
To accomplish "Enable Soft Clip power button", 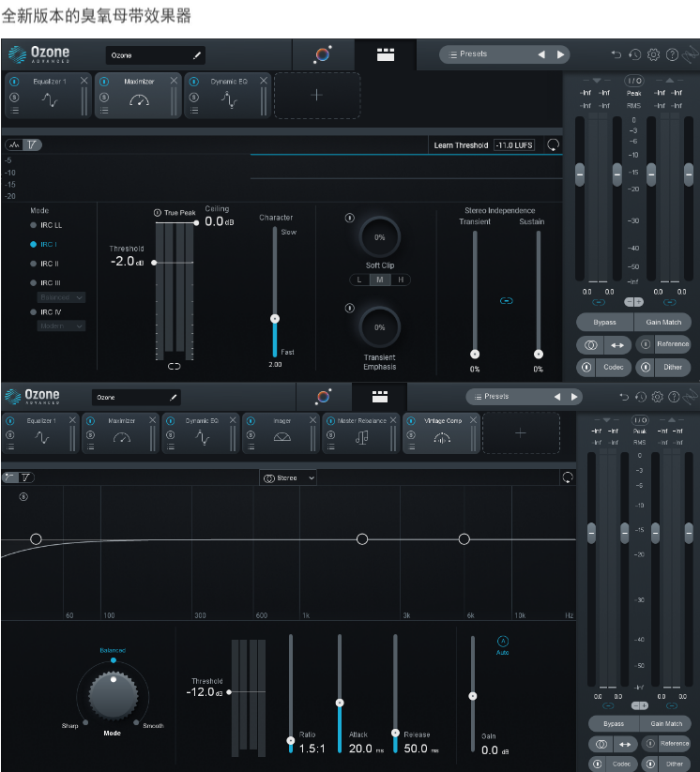I will (349, 218).
